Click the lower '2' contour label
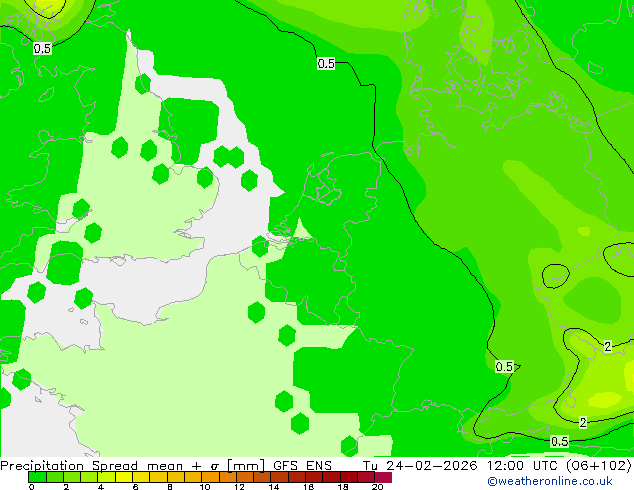 [583, 422]
